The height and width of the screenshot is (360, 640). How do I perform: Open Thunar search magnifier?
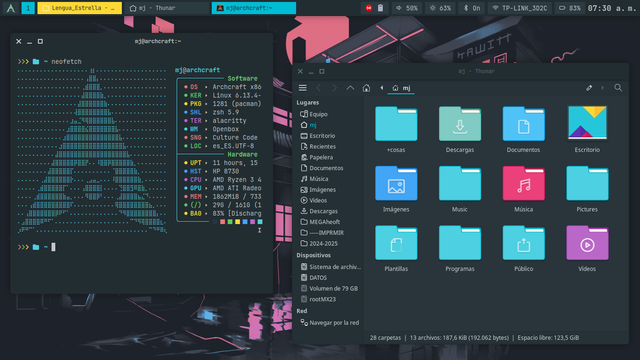618,88
